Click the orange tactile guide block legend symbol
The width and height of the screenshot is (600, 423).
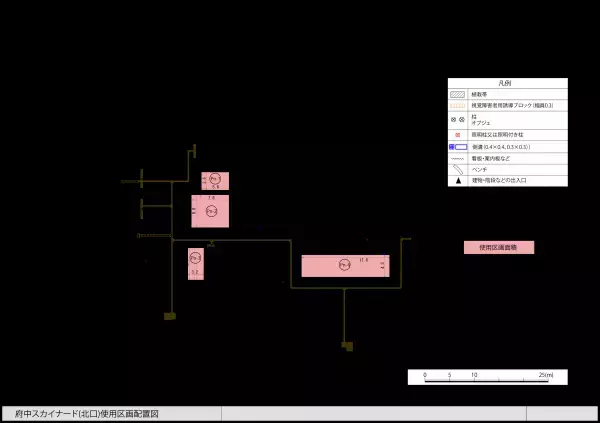point(458,105)
